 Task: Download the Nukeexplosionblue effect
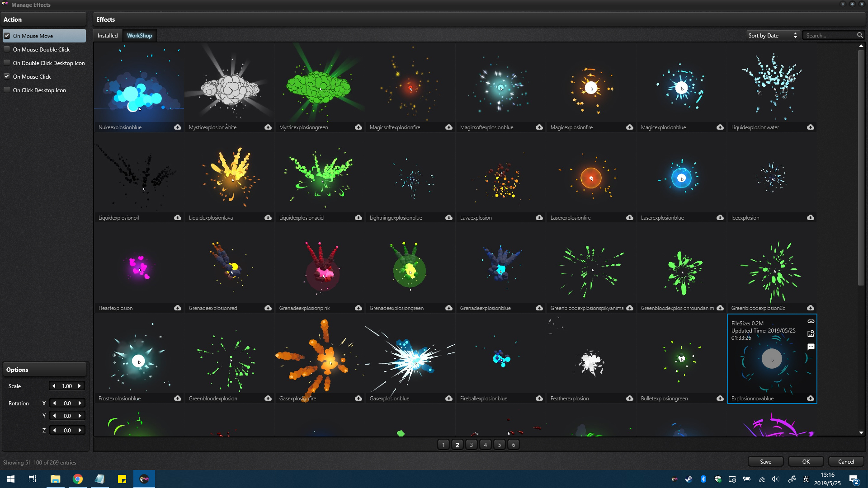177,127
